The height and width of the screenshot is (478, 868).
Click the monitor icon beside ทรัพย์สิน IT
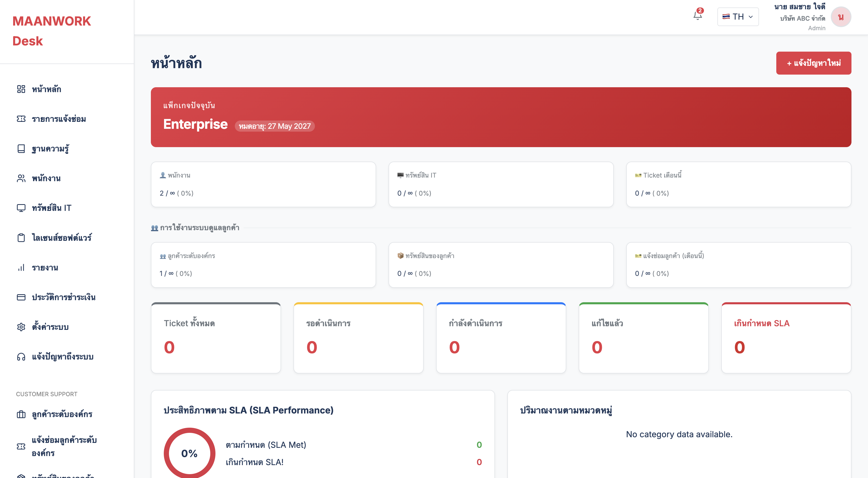[21, 208]
